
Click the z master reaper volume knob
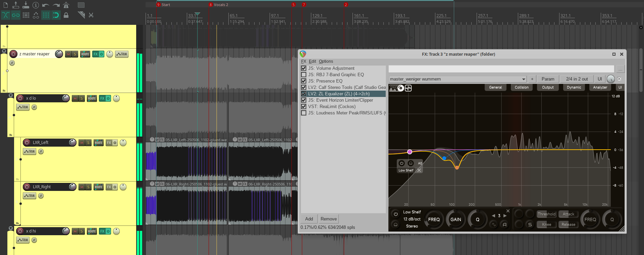[59, 54]
